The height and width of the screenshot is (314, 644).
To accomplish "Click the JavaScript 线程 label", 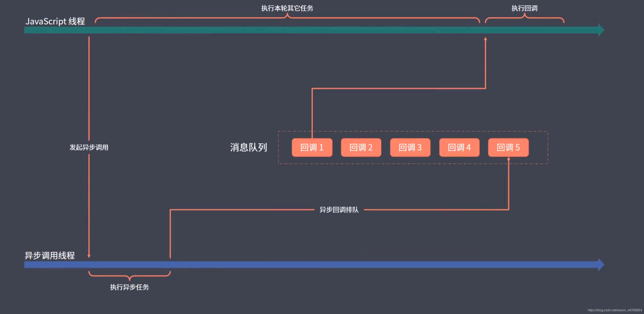I will [x=55, y=21].
